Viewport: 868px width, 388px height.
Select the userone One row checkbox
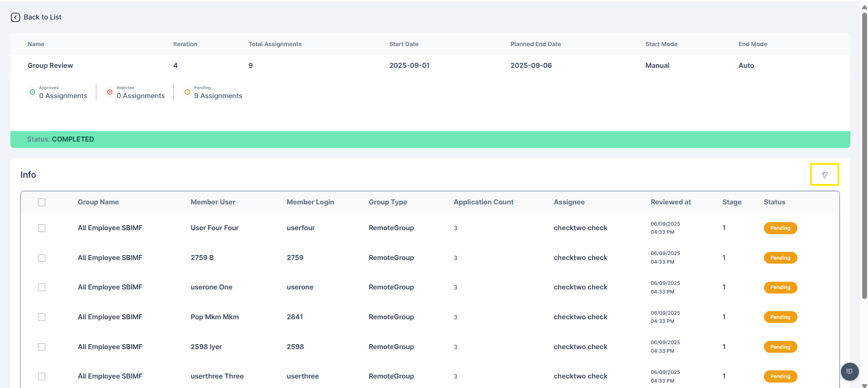pyautogui.click(x=42, y=287)
